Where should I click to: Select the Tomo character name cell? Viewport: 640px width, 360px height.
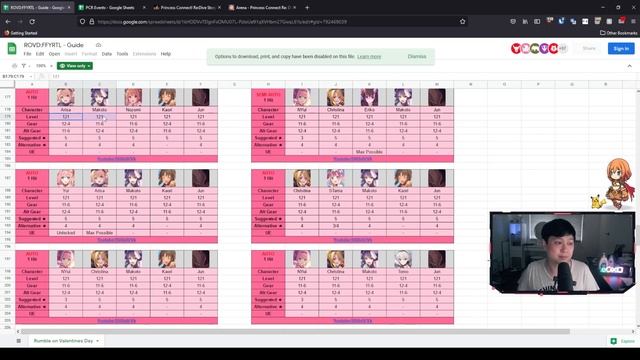(403, 271)
